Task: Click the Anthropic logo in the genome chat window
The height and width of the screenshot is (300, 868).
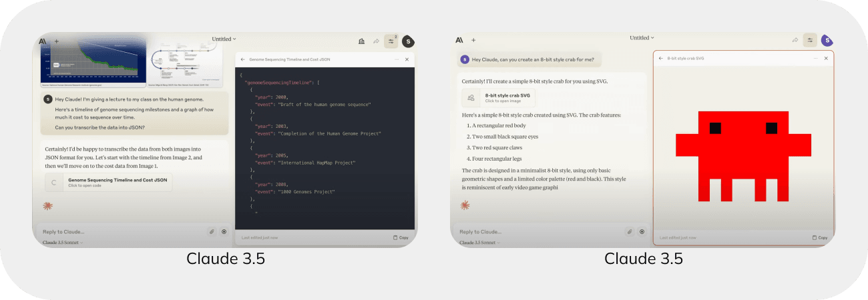Action: 43,41
